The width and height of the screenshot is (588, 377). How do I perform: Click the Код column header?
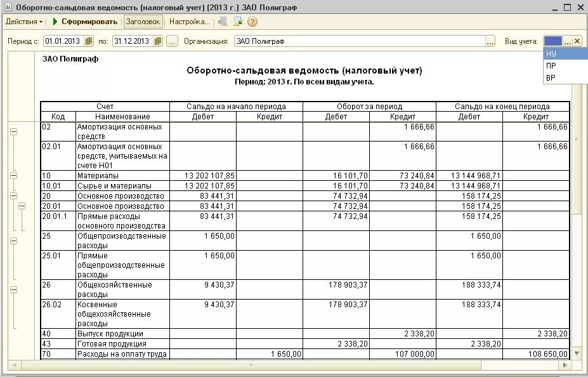coord(58,117)
